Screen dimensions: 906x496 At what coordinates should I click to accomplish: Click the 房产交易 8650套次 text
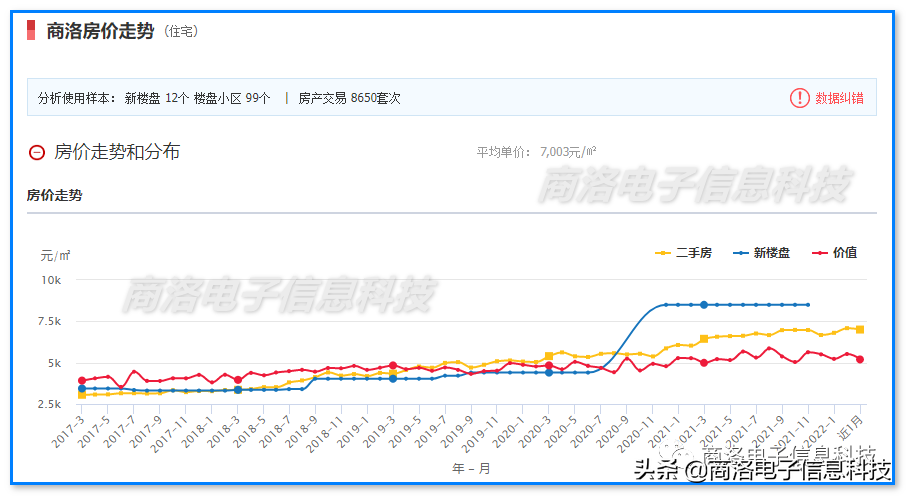click(x=349, y=98)
